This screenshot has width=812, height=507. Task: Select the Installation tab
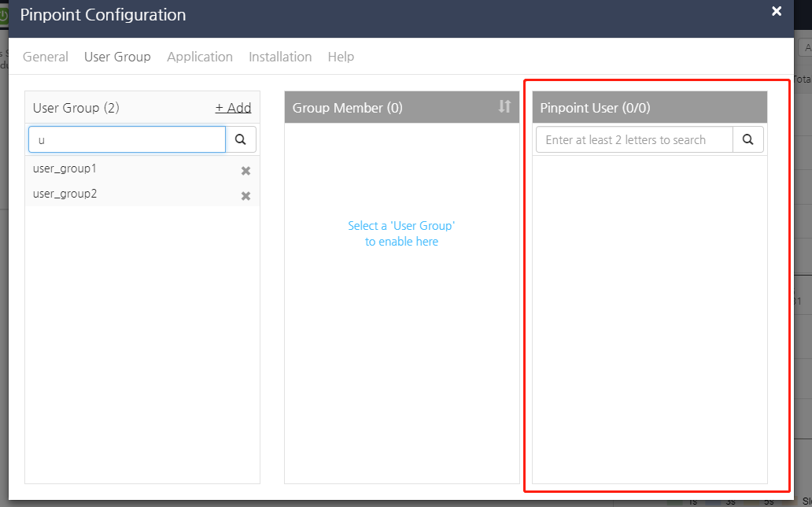pos(280,57)
